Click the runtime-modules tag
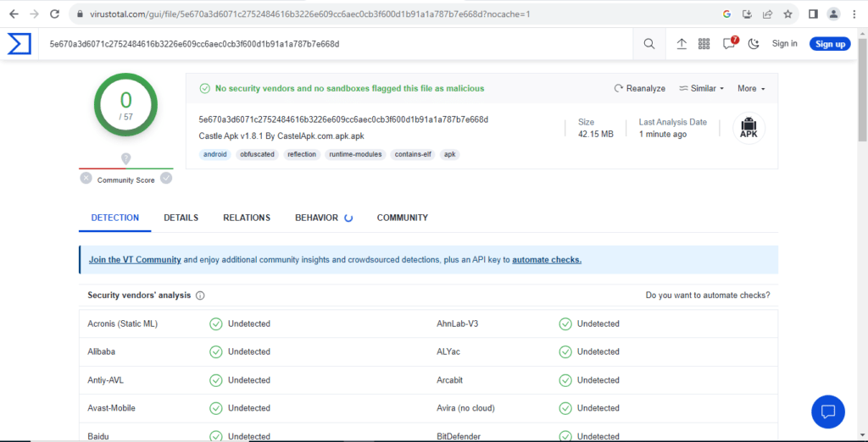 355,154
